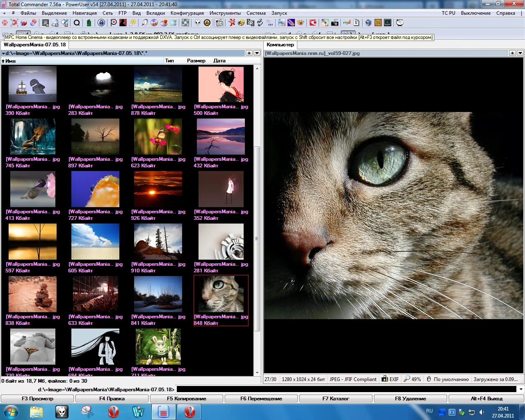
Task: Click F5 Копирование button
Action: pos(187,398)
